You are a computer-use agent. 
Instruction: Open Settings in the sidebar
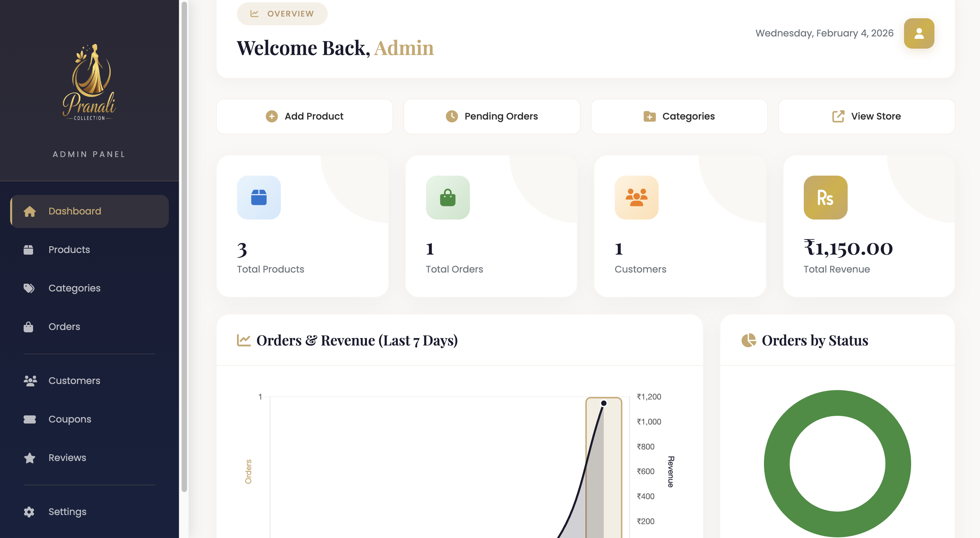67,511
